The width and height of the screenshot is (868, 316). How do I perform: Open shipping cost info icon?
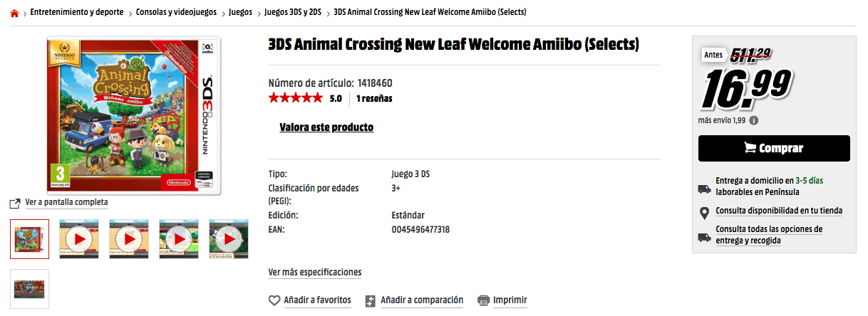[754, 120]
